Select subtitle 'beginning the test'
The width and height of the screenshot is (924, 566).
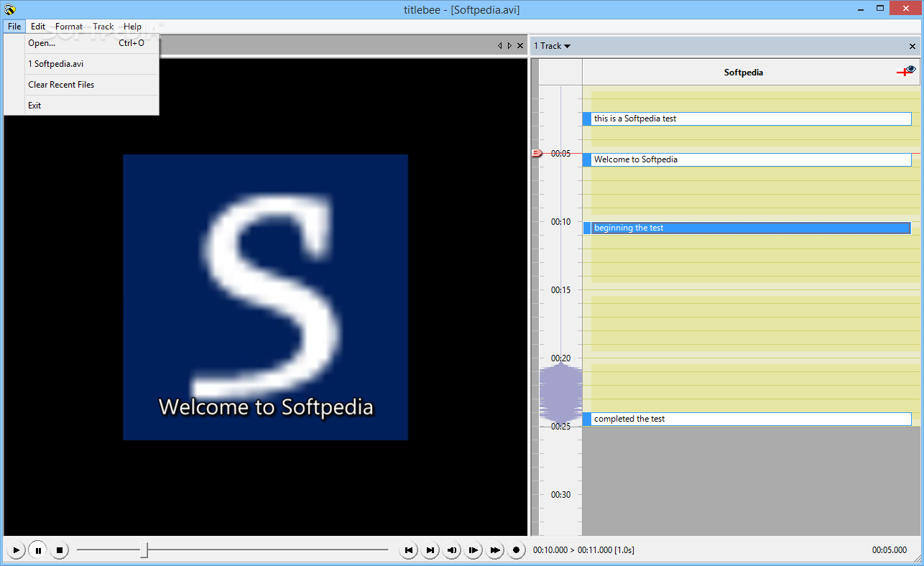click(x=747, y=228)
